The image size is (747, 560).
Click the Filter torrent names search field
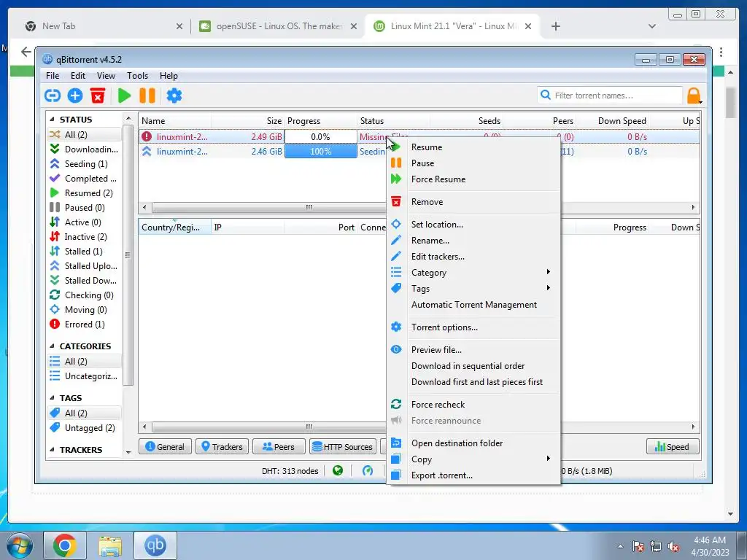[610, 96]
